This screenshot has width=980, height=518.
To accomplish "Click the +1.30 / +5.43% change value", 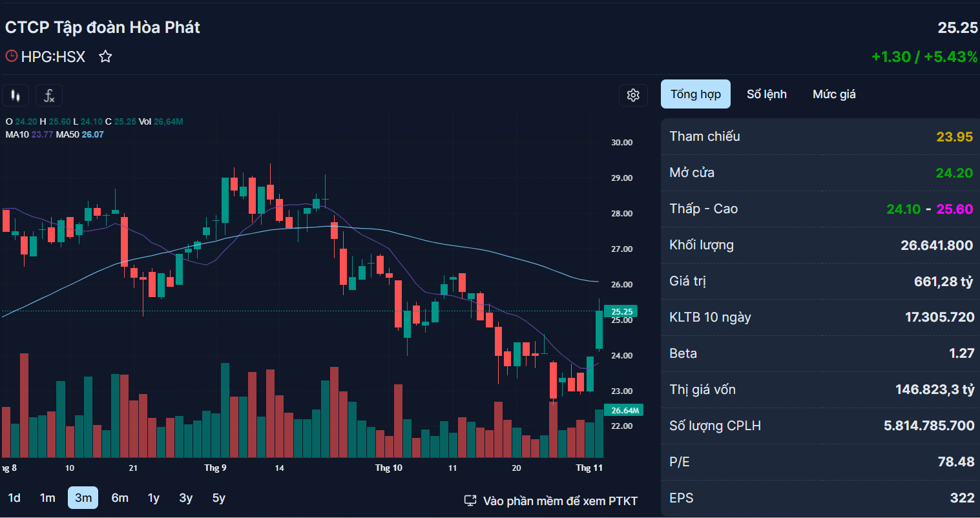I will click(924, 57).
